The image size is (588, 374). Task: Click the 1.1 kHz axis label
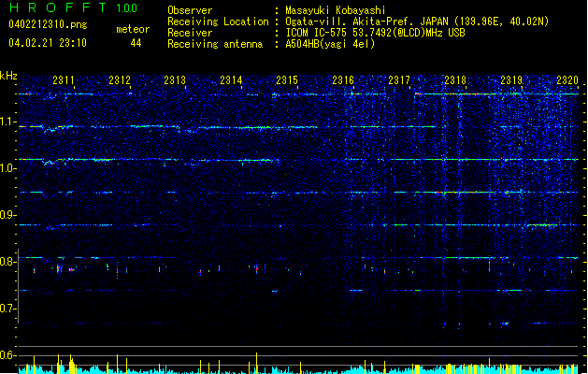tap(7, 122)
